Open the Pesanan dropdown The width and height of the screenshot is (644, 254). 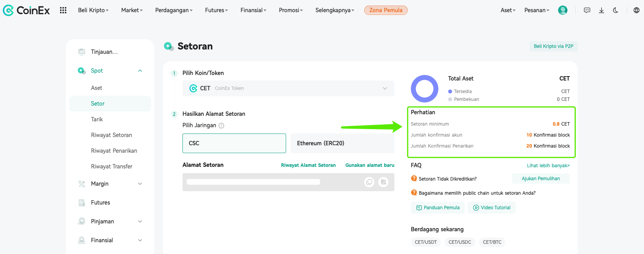tap(537, 10)
